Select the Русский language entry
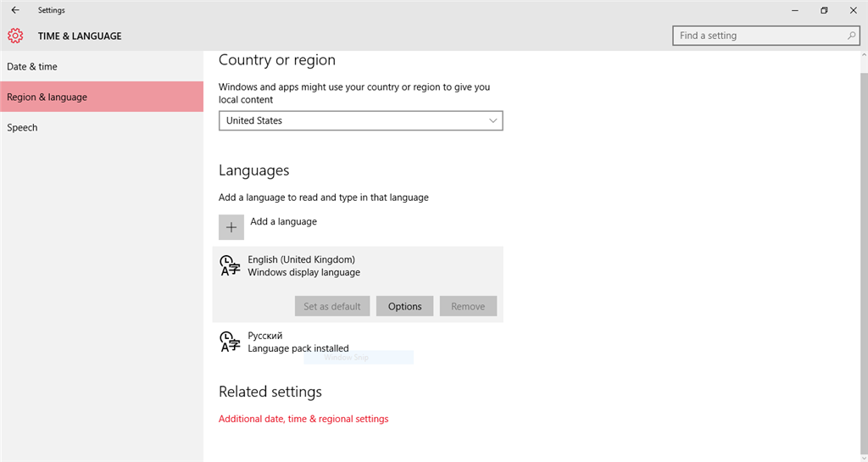Screen dimensions: 868x462 click(358, 342)
